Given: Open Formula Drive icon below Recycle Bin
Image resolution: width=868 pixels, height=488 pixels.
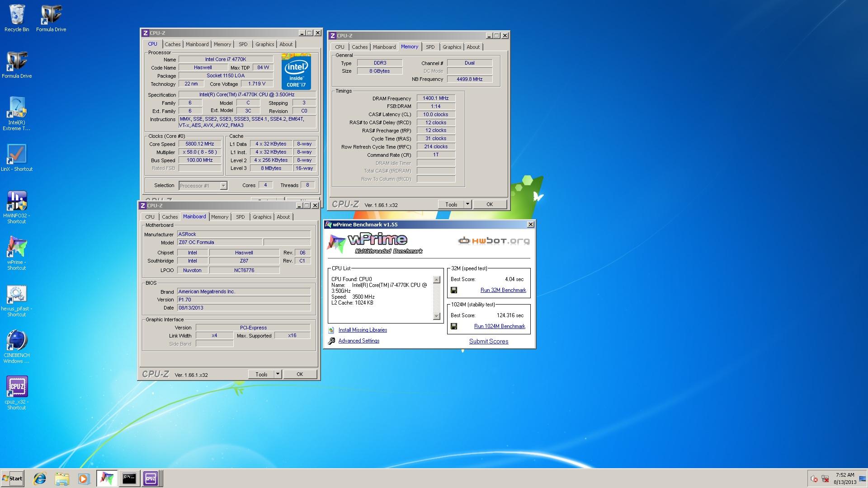Looking at the screenshot, I should (x=17, y=65).
